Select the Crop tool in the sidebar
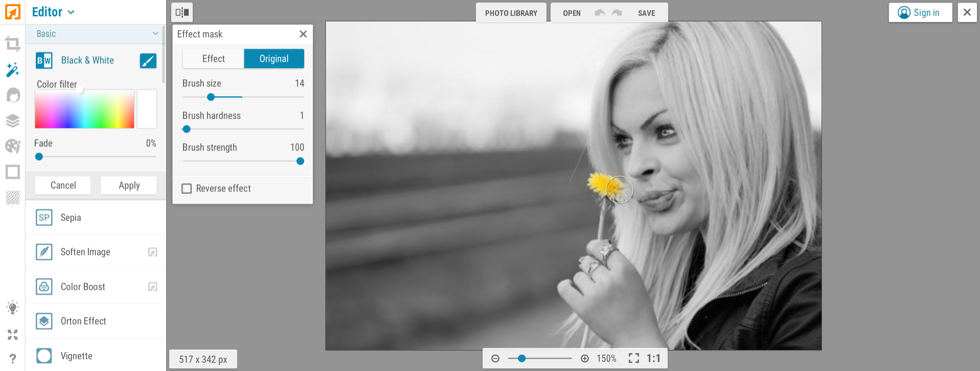980x371 pixels. 12,44
